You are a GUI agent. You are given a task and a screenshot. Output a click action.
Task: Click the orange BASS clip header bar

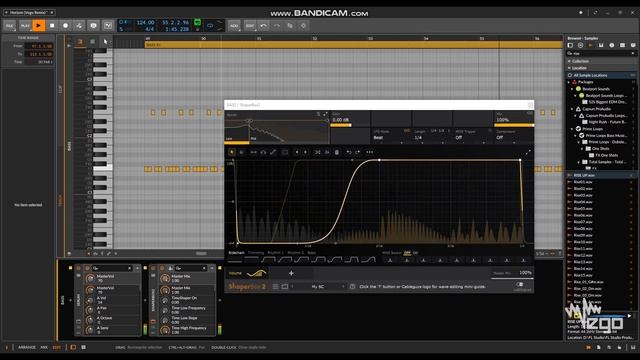[353, 45]
